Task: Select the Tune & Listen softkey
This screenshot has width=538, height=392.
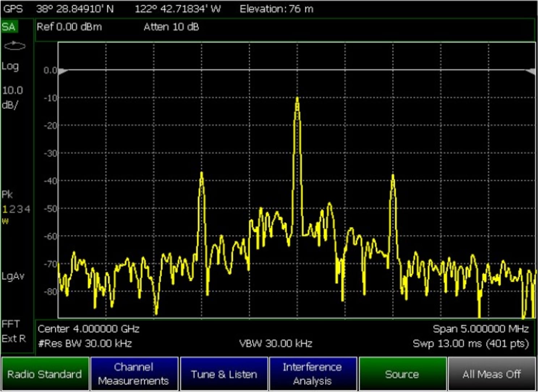Action: tap(224, 374)
